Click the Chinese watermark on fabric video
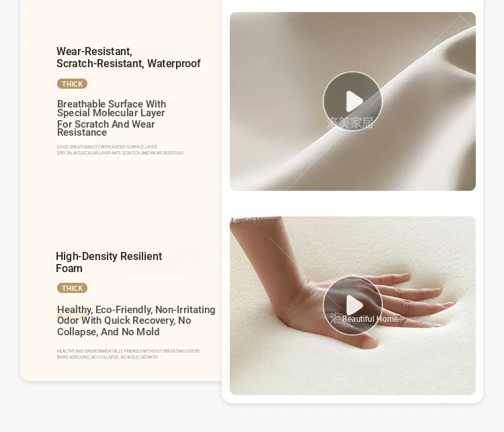Screen dimensions: 504x432 click(350, 123)
